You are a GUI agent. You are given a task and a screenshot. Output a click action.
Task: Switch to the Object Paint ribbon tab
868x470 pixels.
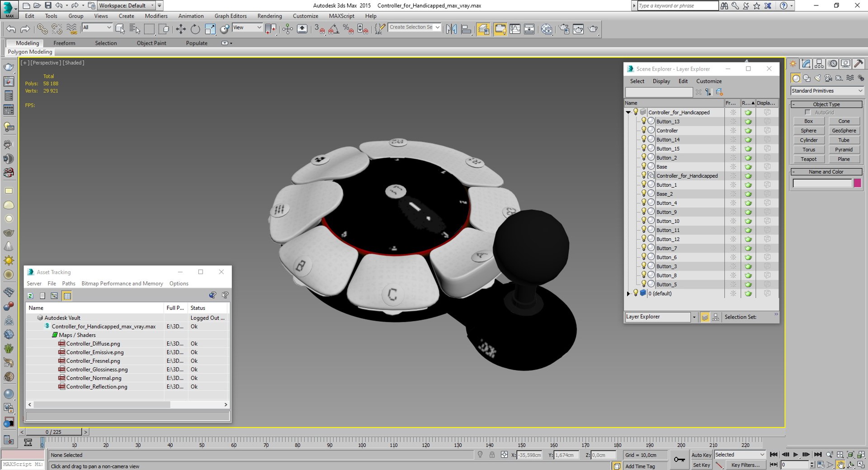point(151,43)
